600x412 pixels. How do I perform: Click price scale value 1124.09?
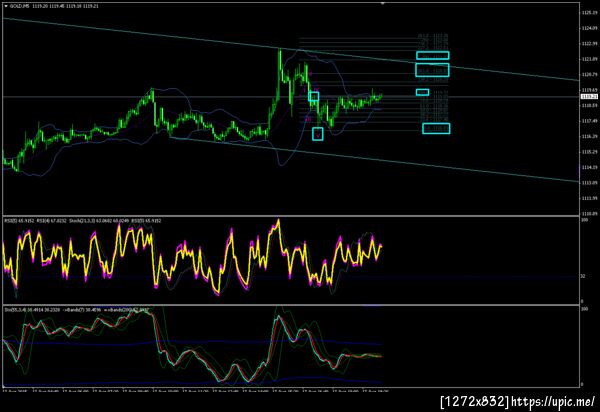pos(589,28)
